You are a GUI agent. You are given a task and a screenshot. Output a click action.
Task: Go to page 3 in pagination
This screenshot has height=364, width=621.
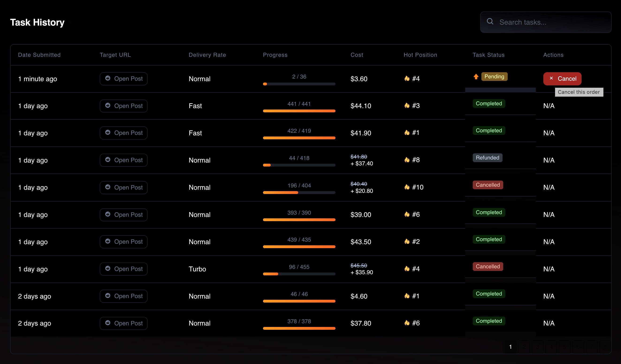point(537,347)
